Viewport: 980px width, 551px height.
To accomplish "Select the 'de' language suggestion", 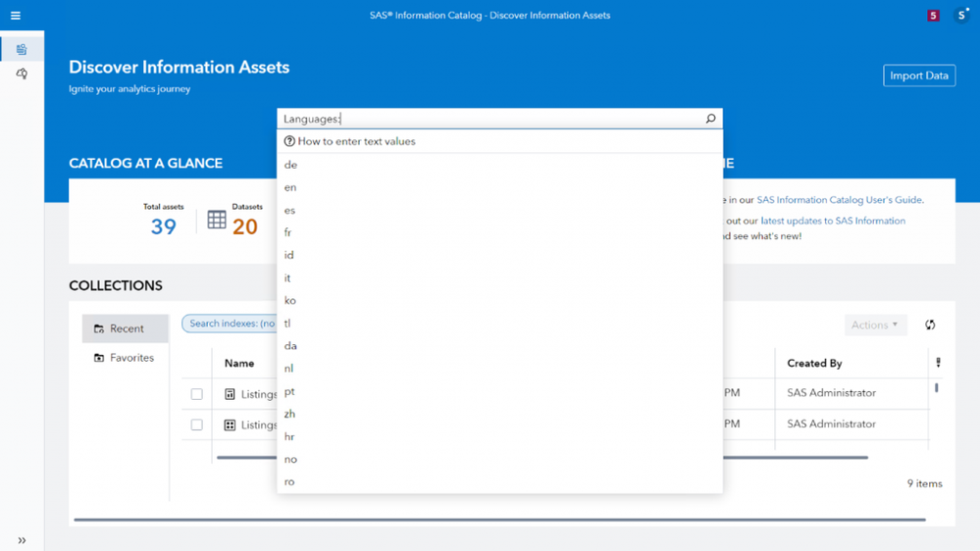I will 500,165.
